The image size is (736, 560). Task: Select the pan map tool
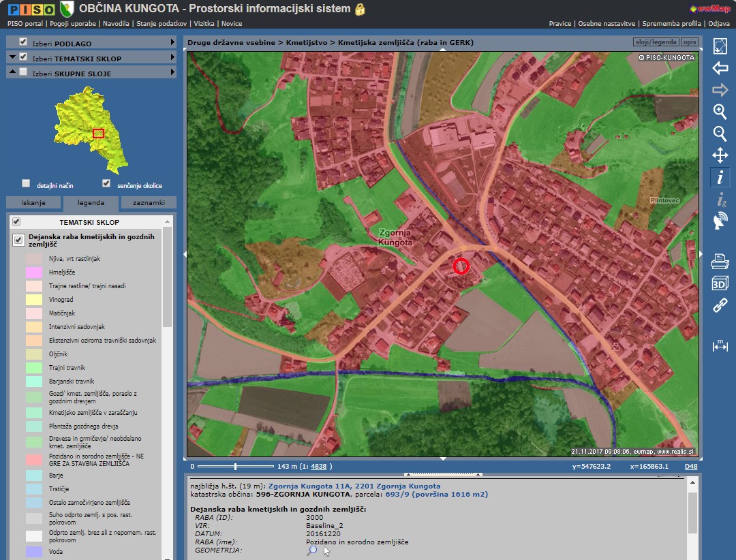tap(720, 155)
